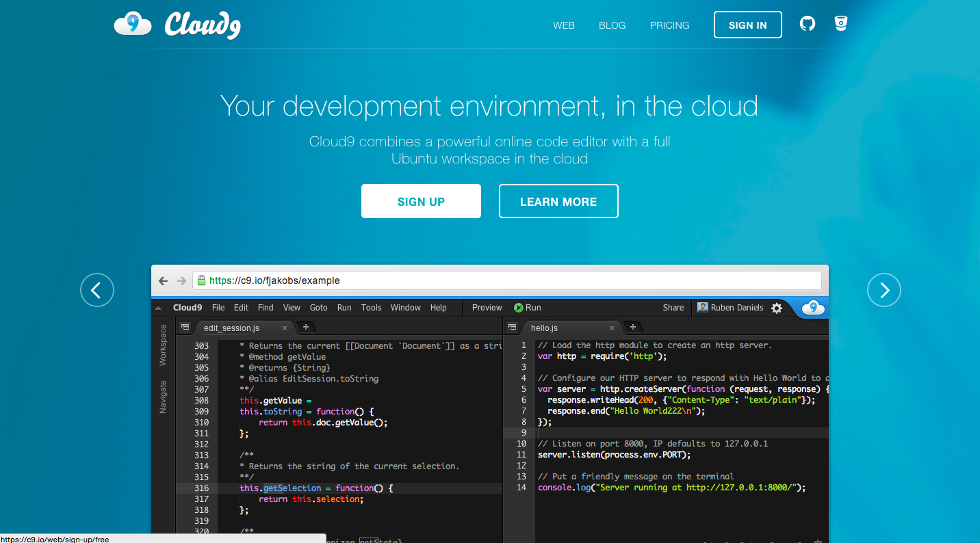The image size is (980, 543).
Task: Open the tab list menu beside hello.js
Action: pyautogui.click(x=511, y=327)
